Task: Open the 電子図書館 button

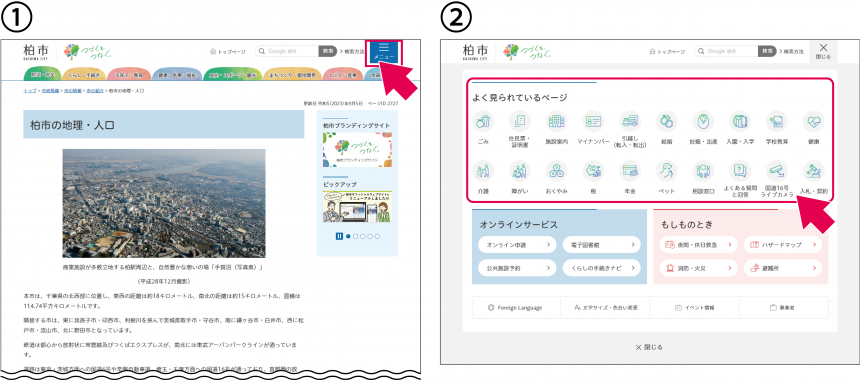Action: 601,245
